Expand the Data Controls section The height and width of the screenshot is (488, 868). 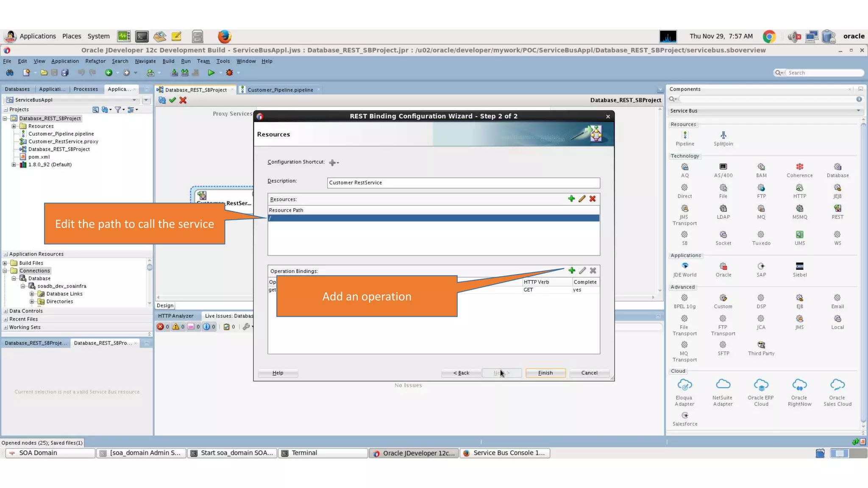coord(6,311)
